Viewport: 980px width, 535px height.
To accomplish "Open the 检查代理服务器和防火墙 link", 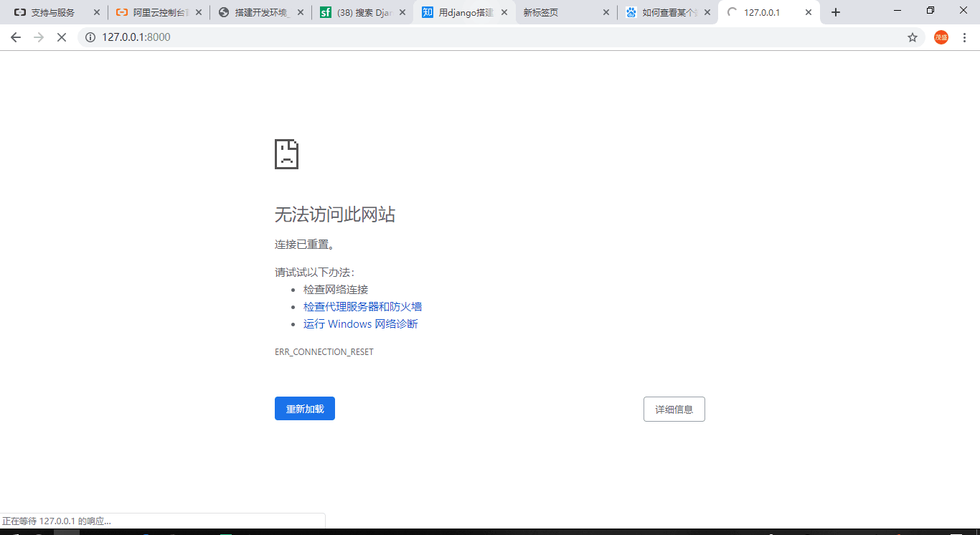I will tap(363, 306).
